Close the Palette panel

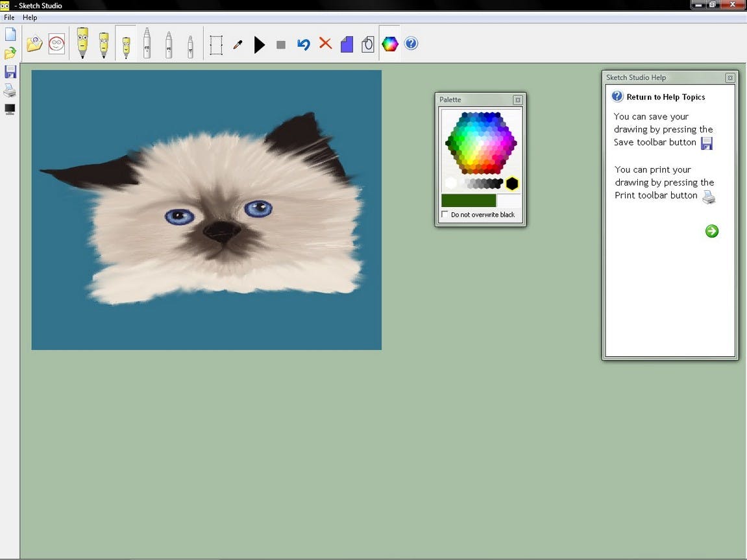(518, 100)
